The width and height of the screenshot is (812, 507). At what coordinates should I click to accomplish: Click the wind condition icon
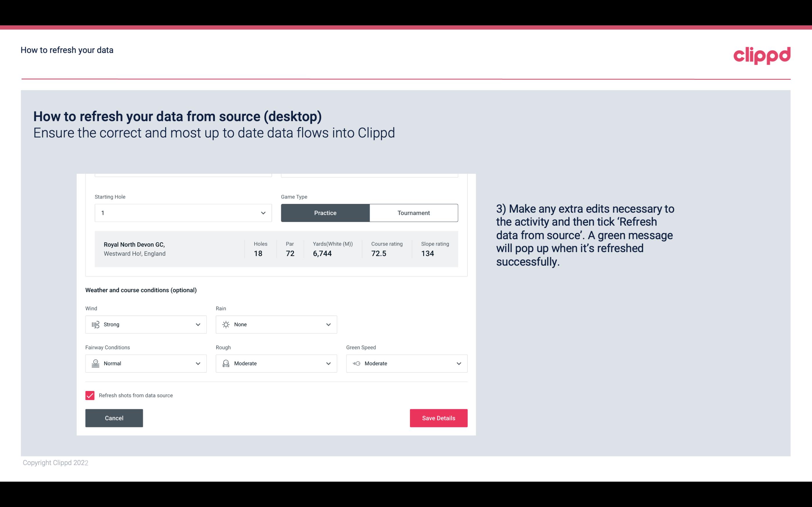pos(95,324)
